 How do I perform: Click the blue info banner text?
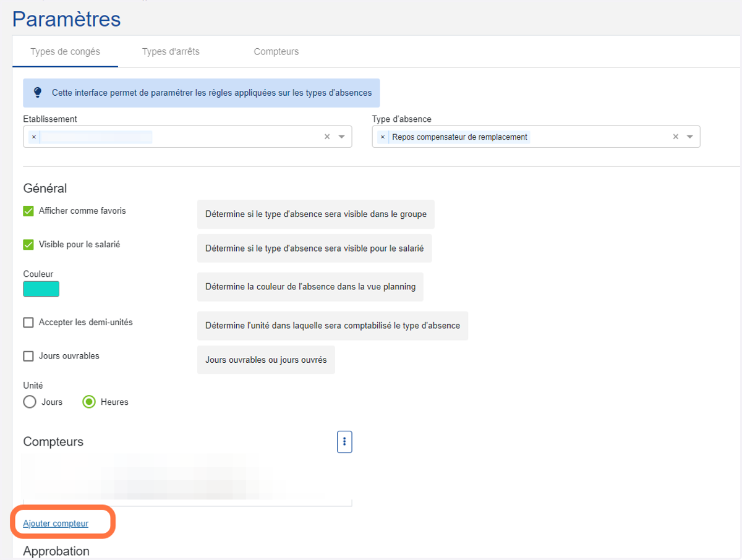tap(212, 93)
